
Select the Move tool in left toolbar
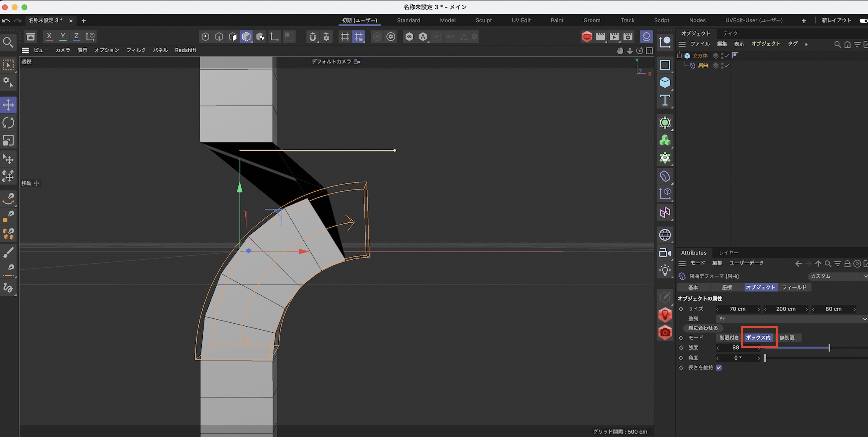(8, 105)
